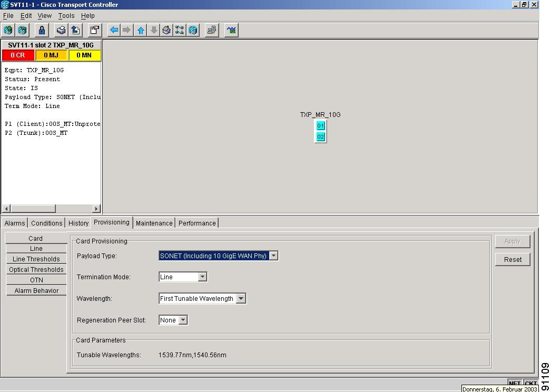Click the 'State: IS' text line

[x=21, y=88]
